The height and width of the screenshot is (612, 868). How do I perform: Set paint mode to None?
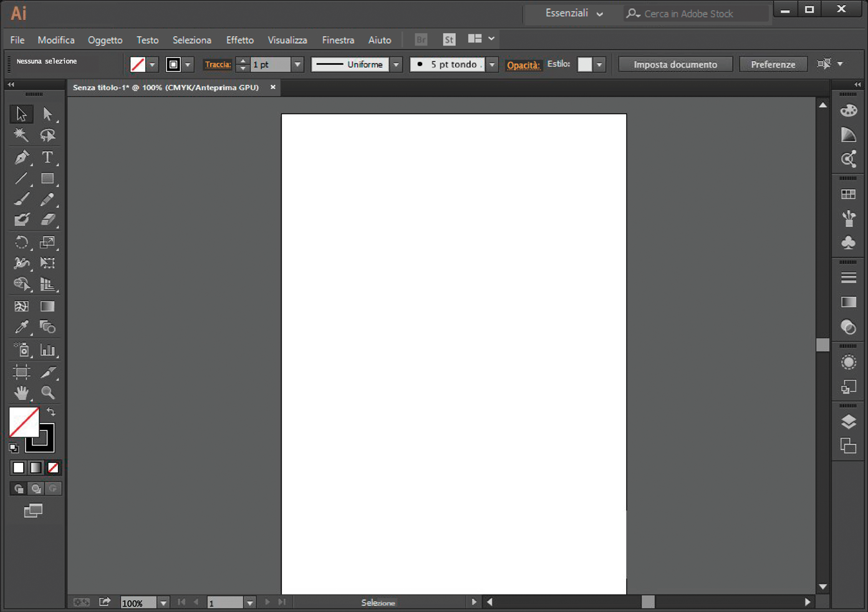pos(53,467)
